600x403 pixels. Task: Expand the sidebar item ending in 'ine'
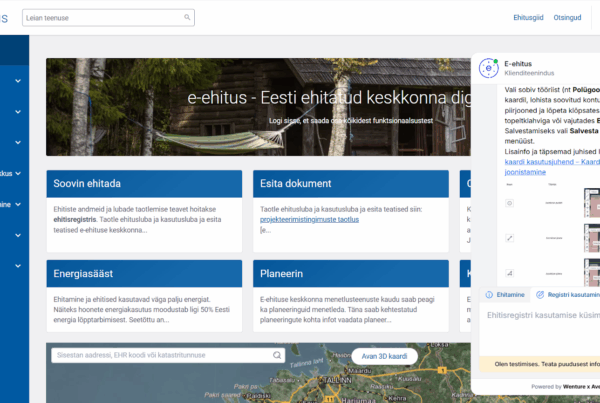pos(18,204)
